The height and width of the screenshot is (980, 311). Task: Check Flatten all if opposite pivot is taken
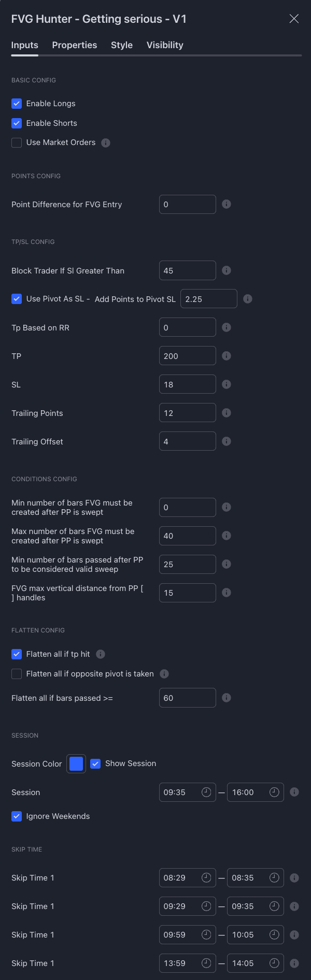point(17,674)
